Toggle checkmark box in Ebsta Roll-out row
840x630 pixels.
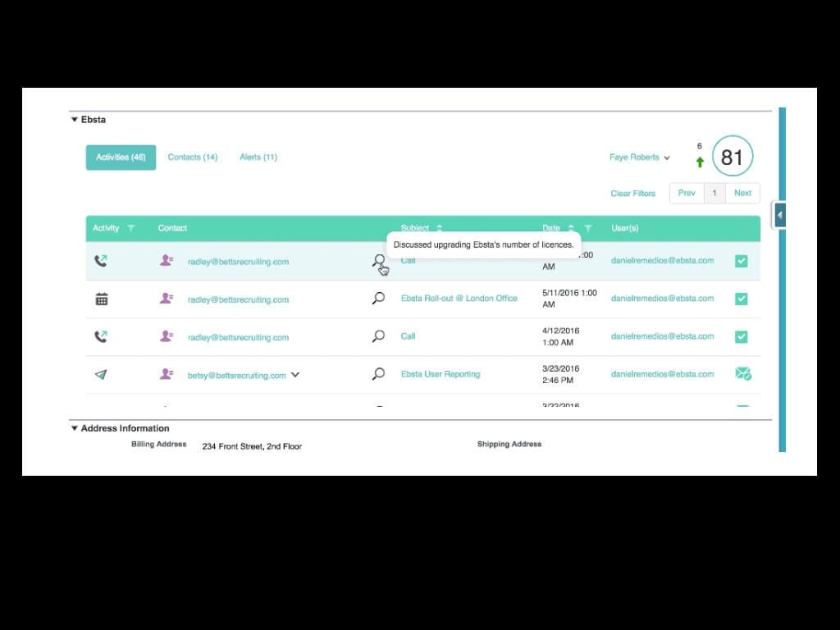point(741,299)
